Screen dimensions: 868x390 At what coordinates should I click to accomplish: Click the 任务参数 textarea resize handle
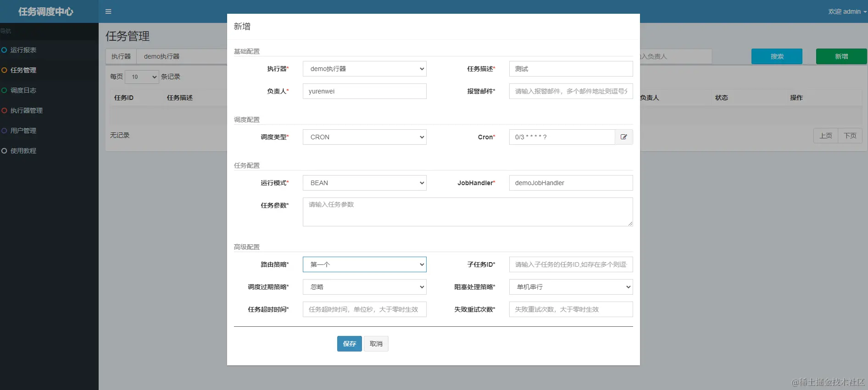(x=630, y=224)
